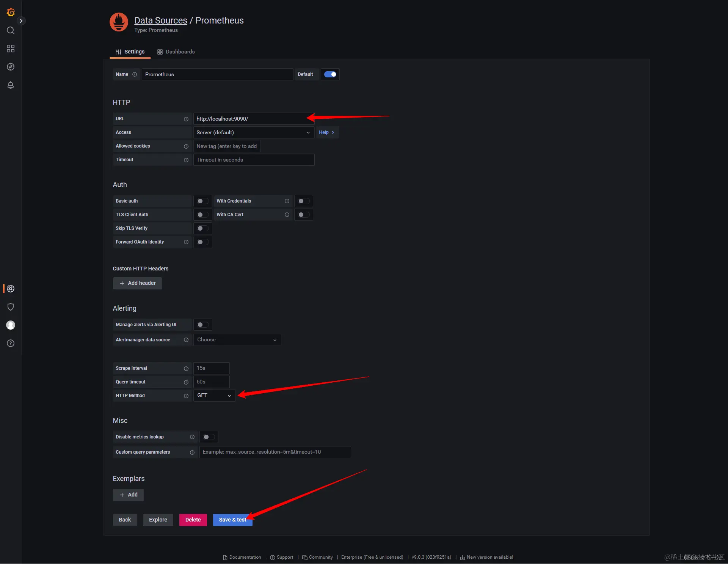Image resolution: width=728 pixels, height=564 pixels.
Task: Click the info icon beside the URL label
Action: coord(186,119)
